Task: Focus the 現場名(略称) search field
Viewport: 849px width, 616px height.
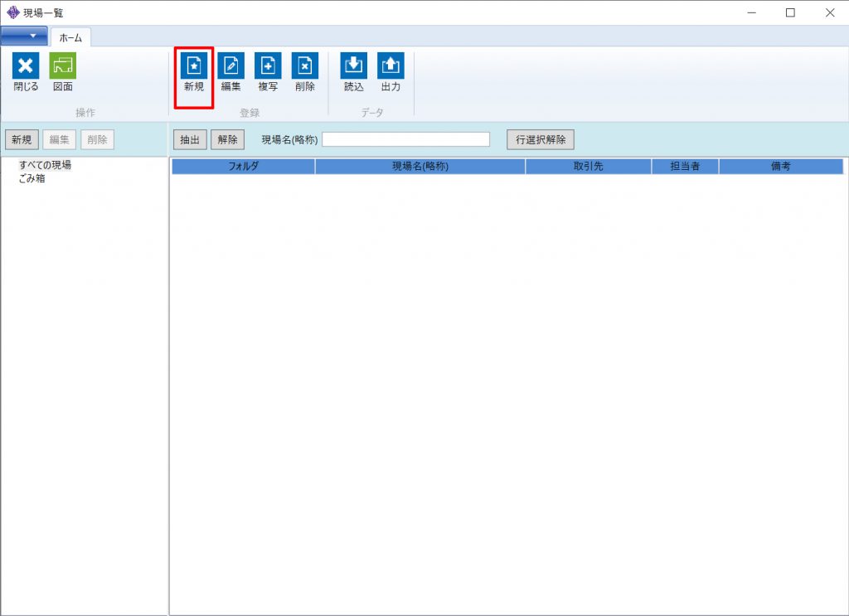Action: point(406,139)
